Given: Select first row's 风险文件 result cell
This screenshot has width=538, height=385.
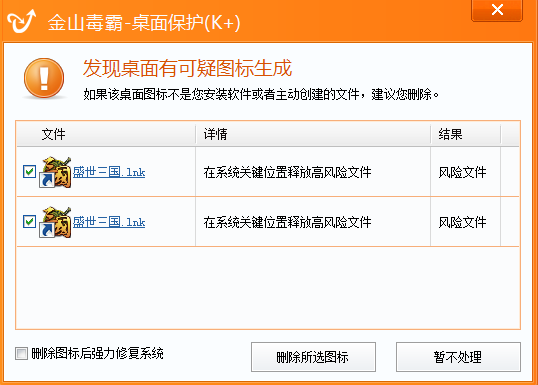Looking at the screenshot, I should (462, 172).
